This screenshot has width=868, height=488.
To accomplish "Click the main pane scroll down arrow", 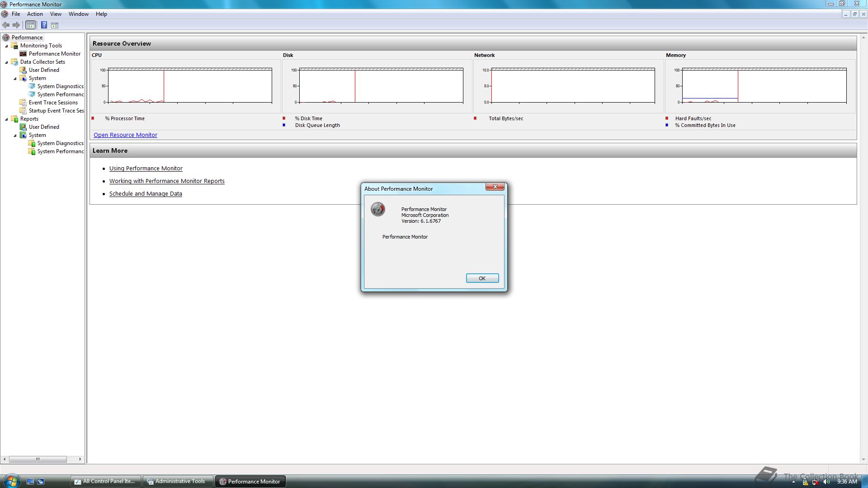I will (x=863, y=460).
